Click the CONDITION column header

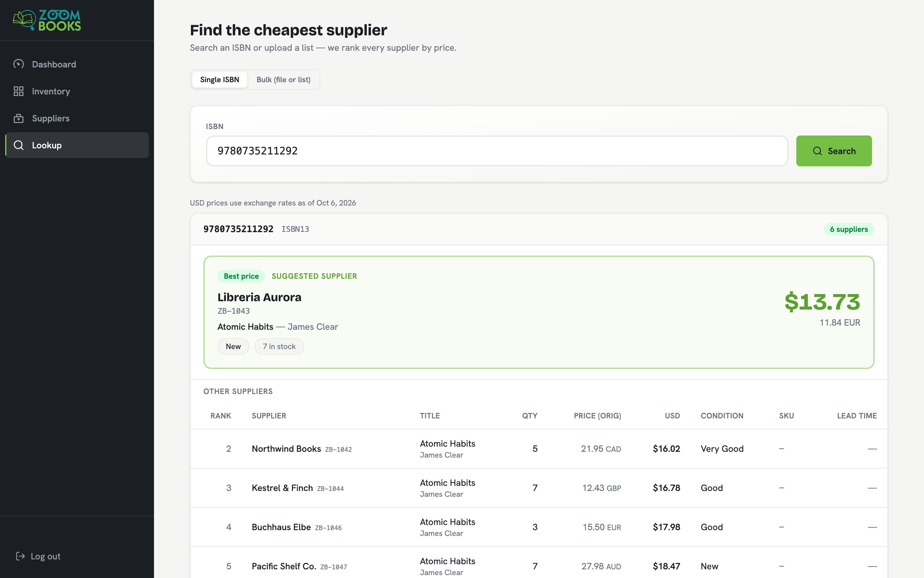(722, 416)
